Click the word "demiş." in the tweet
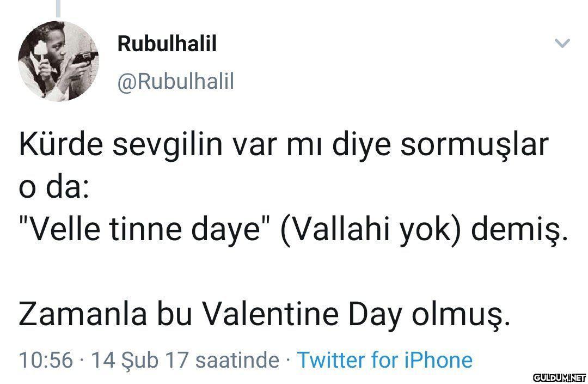The image size is (588, 384). (520, 230)
